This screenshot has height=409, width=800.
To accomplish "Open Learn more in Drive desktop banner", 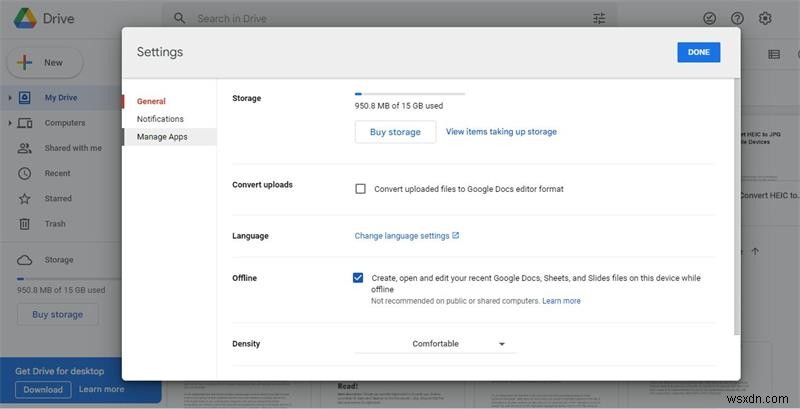I will (102, 389).
